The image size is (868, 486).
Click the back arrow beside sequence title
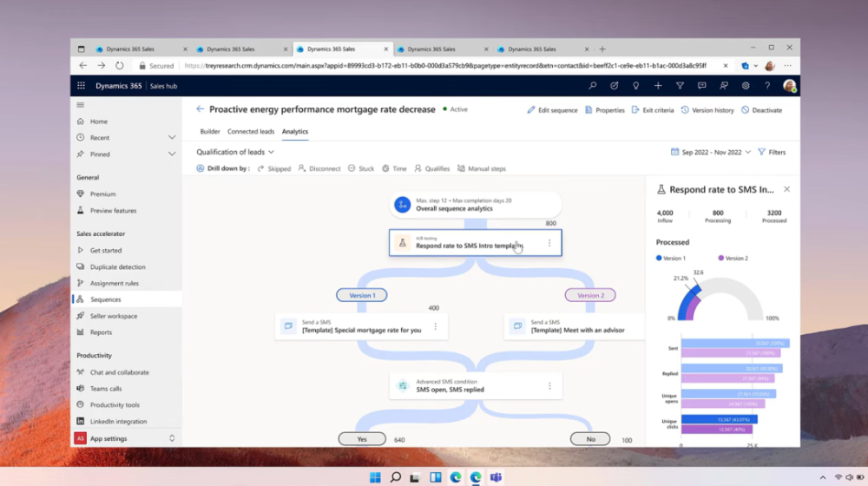[200, 109]
